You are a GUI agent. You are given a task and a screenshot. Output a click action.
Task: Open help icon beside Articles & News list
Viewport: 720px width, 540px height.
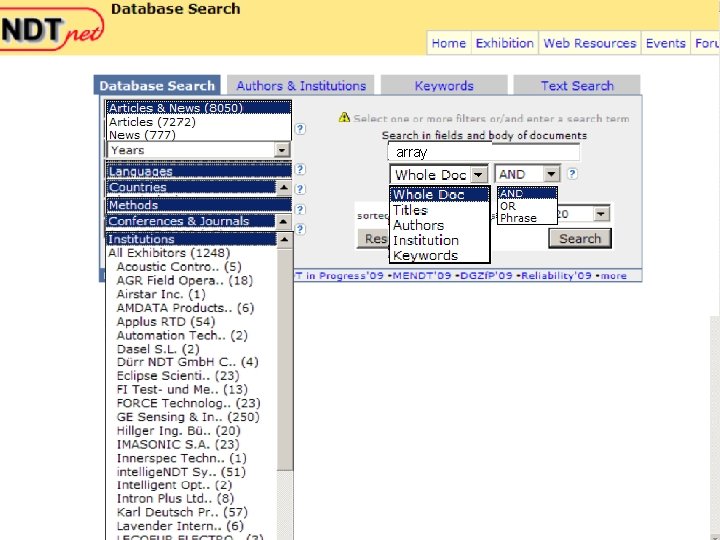click(300, 129)
